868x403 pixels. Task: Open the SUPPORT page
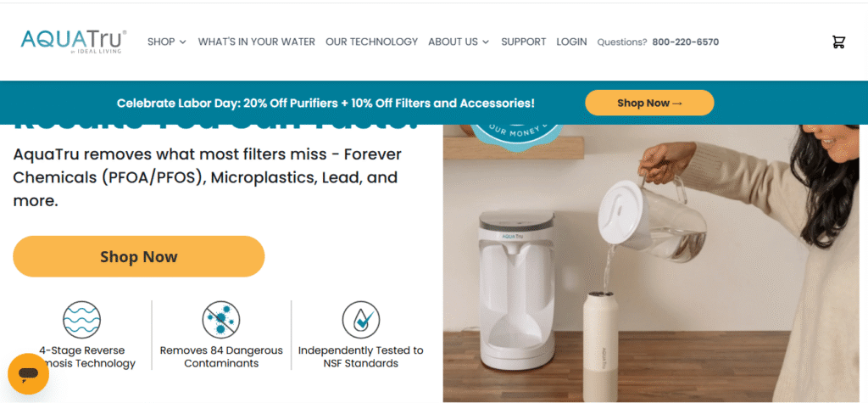(x=524, y=42)
